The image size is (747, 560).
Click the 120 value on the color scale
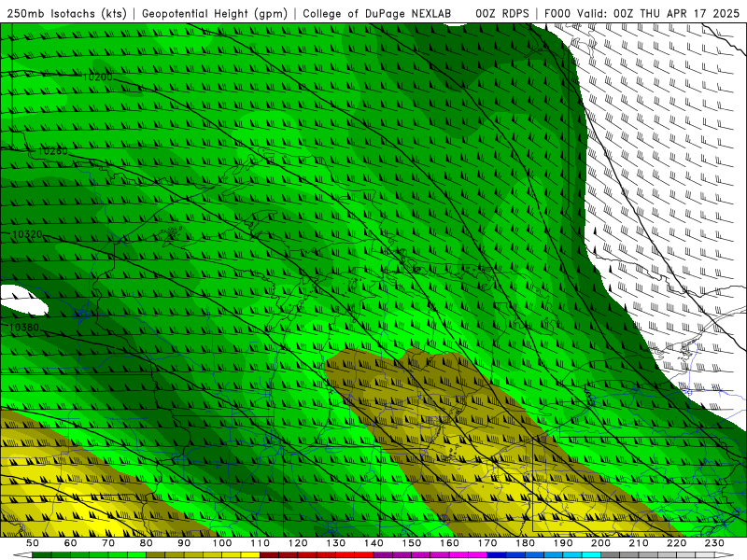pos(298,543)
